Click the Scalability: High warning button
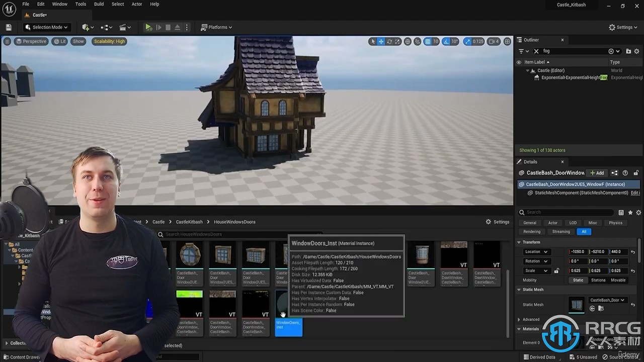The width and height of the screenshot is (644, 362). click(x=109, y=41)
